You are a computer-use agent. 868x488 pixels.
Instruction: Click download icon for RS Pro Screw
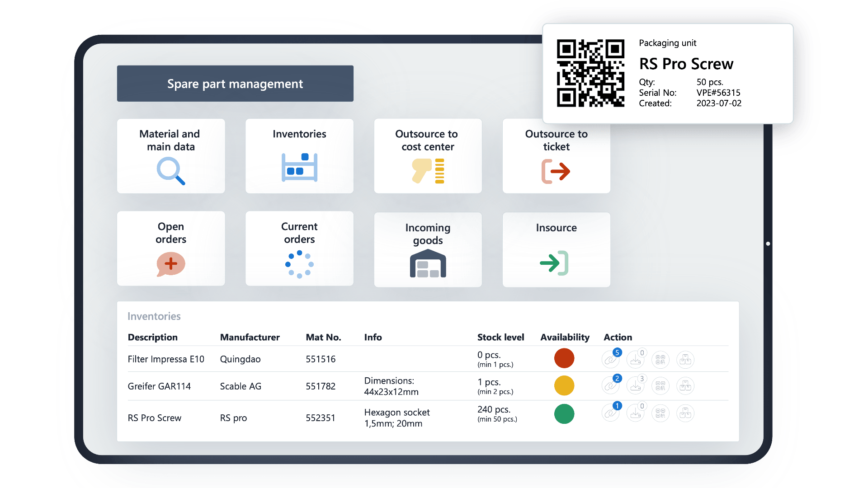point(635,413)
